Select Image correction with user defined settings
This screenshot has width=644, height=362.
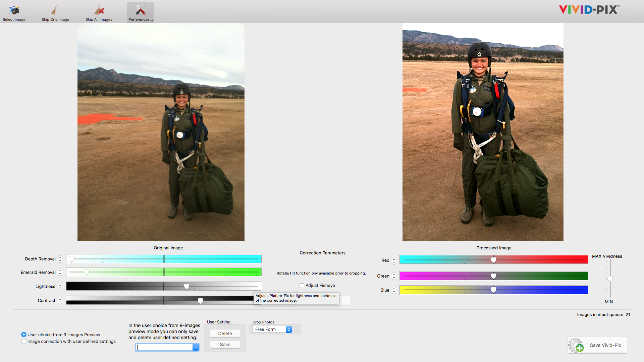click(x=24, y=341)
